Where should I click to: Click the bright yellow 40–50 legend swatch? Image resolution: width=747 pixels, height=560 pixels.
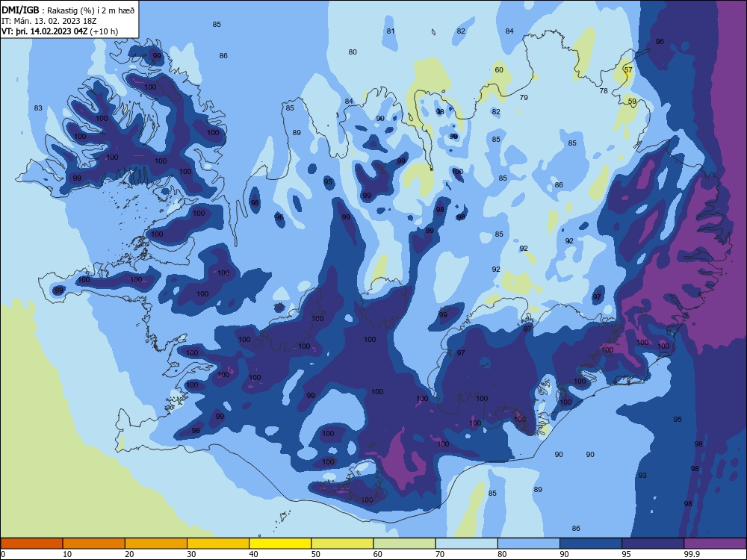click(x=280, y=544)
